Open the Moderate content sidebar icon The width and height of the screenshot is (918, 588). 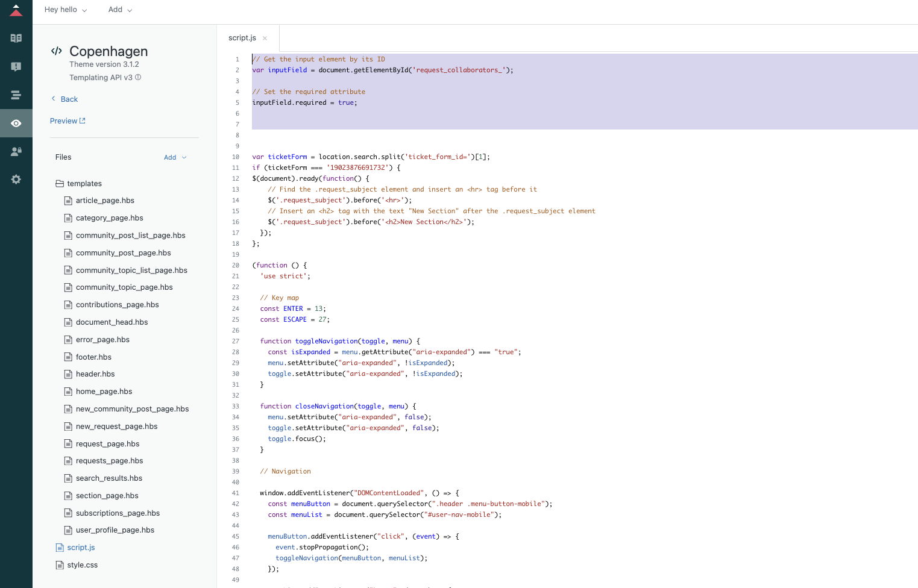(16, 67)
